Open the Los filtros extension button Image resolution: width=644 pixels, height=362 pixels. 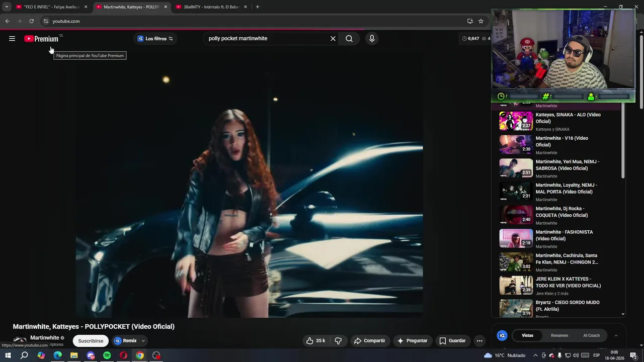[155, 39]
